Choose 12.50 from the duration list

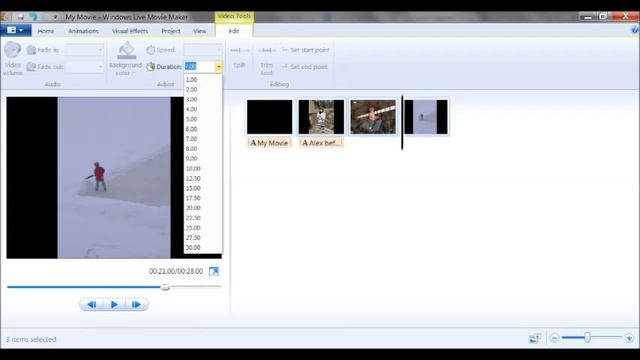(203, 178)
